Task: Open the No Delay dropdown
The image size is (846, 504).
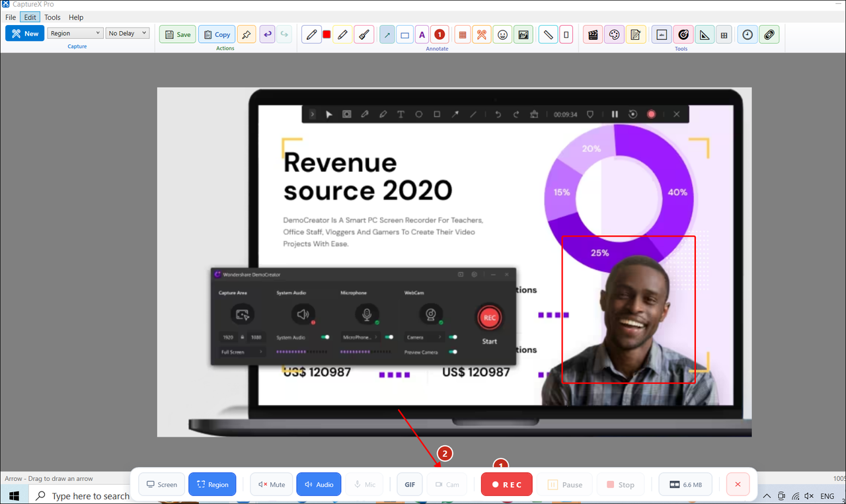Action: click(127, 32)
